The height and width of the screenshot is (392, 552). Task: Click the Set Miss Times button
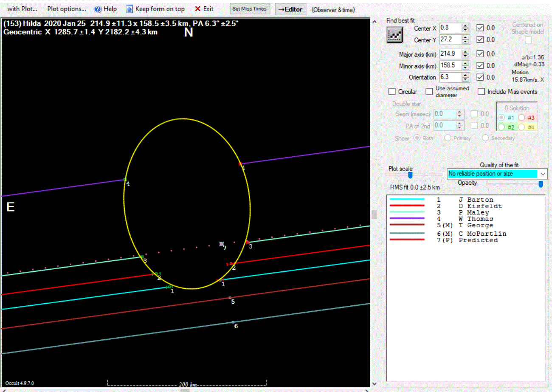pos(250,9)
